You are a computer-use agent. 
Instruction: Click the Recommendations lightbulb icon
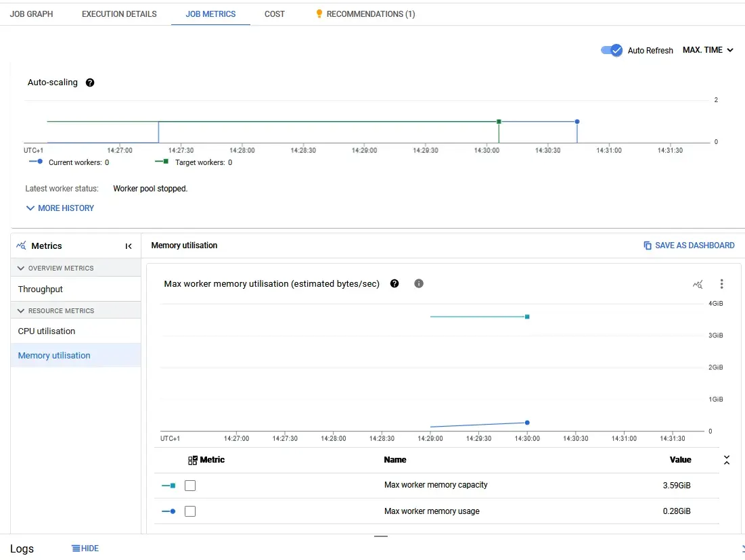[319, 14]
